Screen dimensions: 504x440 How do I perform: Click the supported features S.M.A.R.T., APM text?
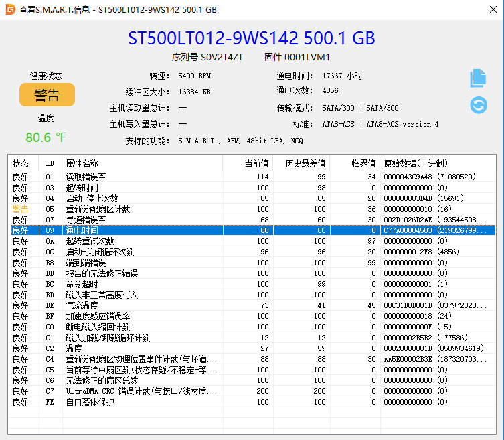tap(240, 141)
